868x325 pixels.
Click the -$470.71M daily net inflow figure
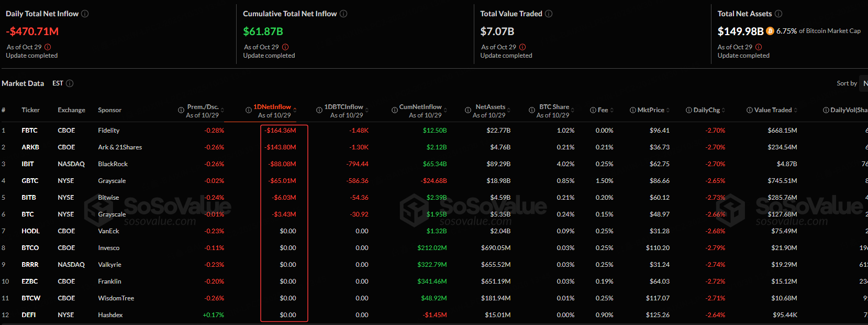click(32, 31)
